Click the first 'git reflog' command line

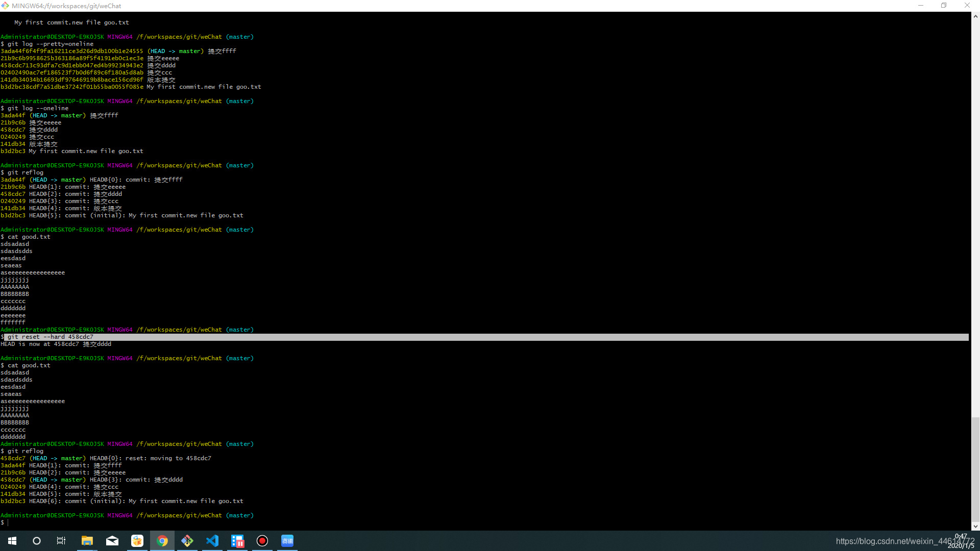pos(22,172)
